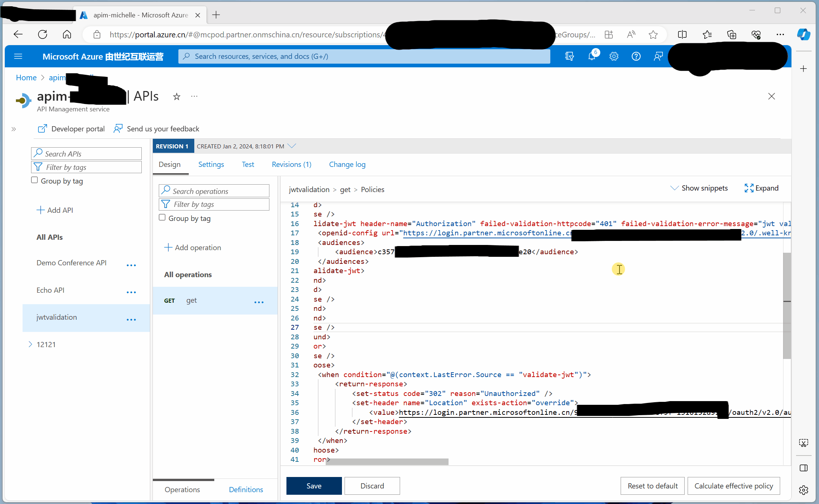This screenshot has width=819, height=504.
Task: Expand the jwtvalidation API tree item
Action: click(31, 317)
